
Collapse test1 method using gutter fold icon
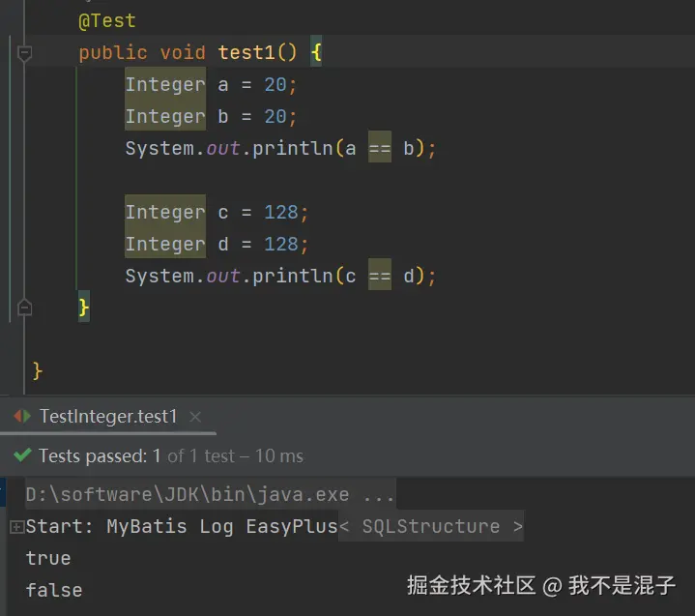point(25,53)
